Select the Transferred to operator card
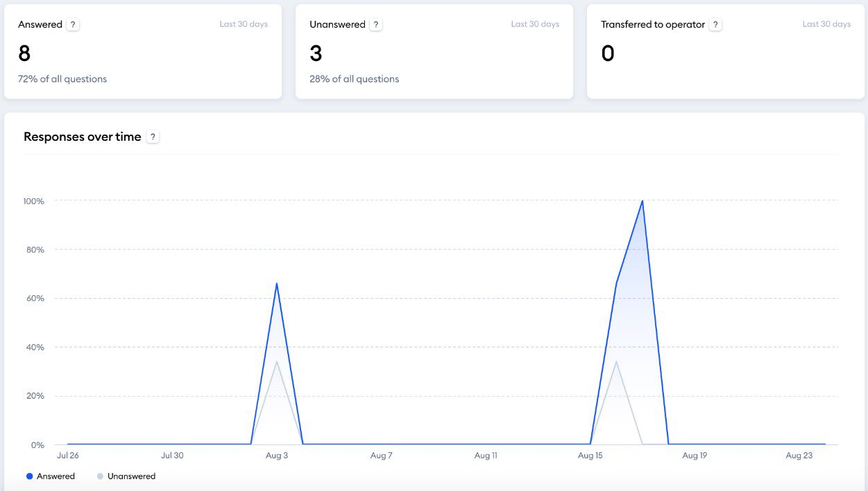 pos(724,51)
